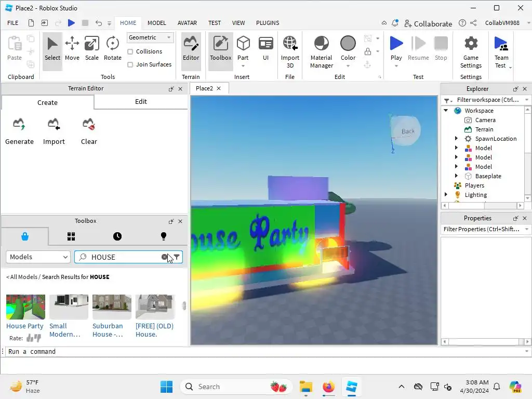Open Windows Start menu

[x=166, y=387]
